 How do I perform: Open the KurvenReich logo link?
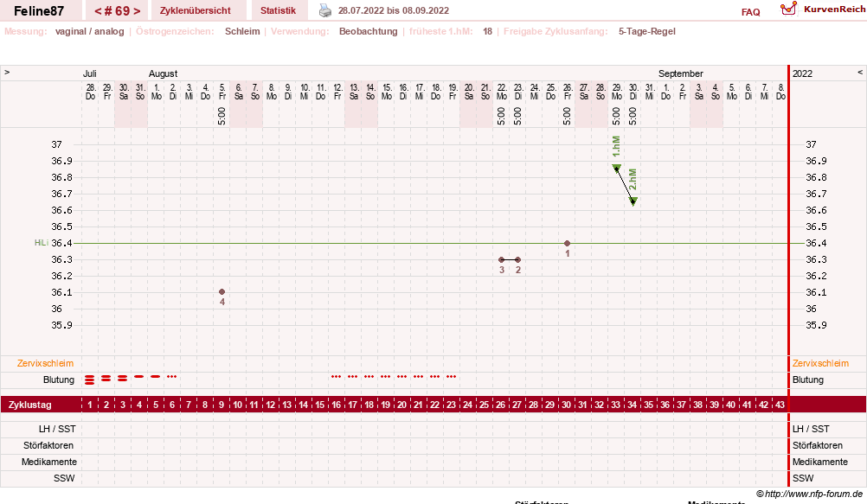coord(822,10)
